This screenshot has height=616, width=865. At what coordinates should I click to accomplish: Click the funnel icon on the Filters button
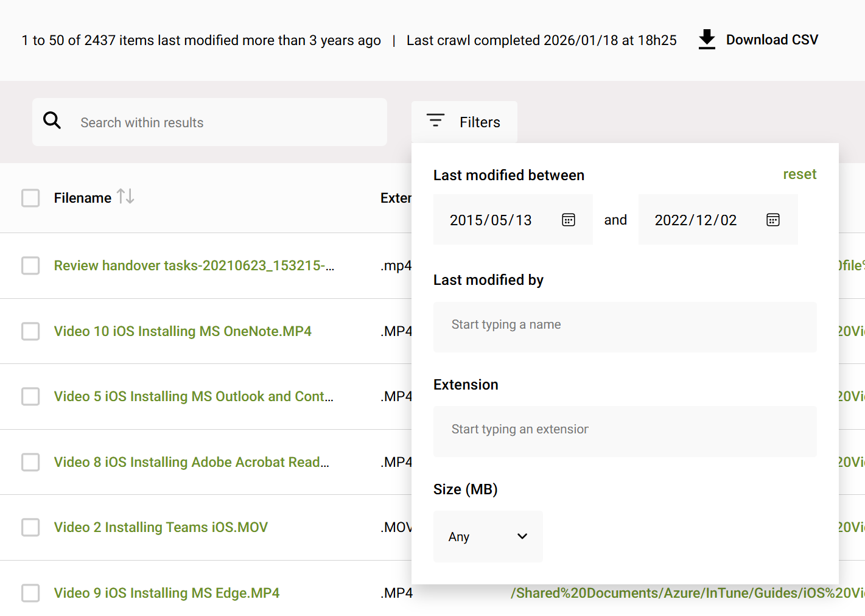435,121
